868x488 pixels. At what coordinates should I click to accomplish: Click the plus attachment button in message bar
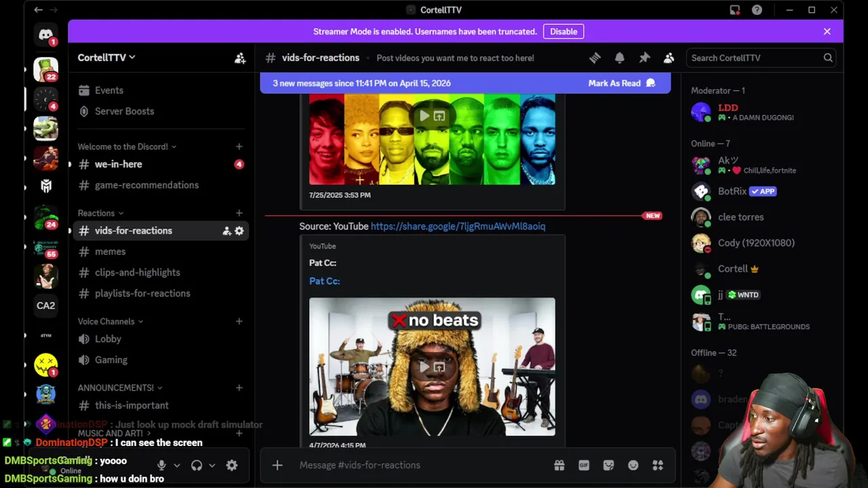277,465
